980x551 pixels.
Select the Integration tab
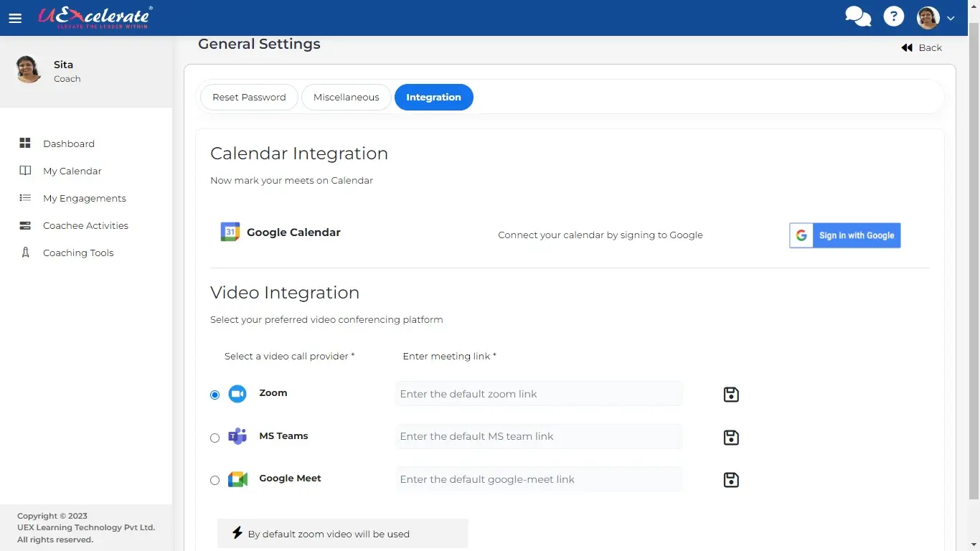(433, 98)
